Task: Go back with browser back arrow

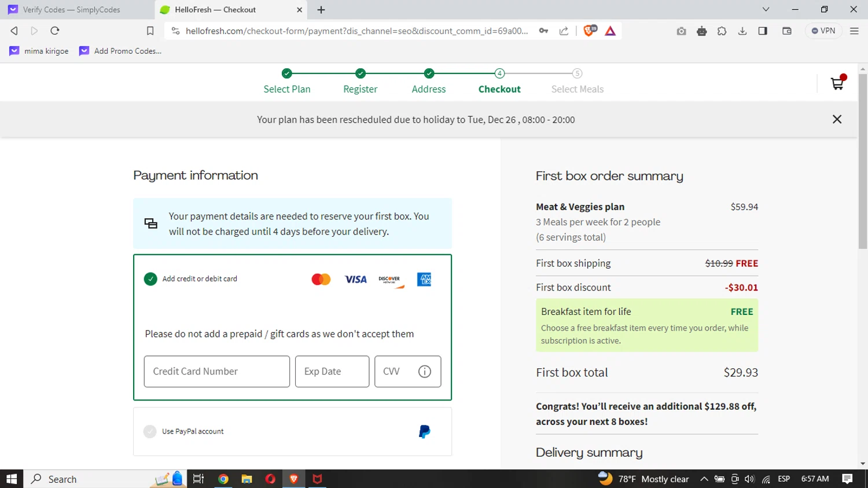Action: click(14, 31)
